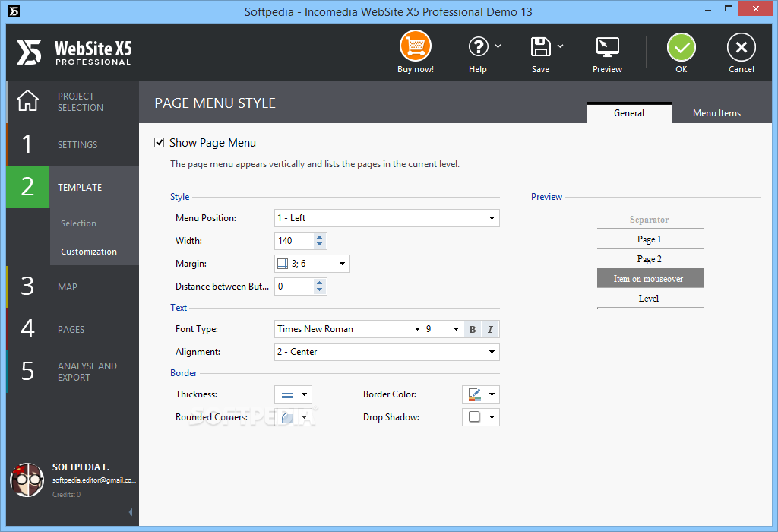Open the Selection submenu item
This screenshot has width=778, height=532.
[x=78, y=223]
